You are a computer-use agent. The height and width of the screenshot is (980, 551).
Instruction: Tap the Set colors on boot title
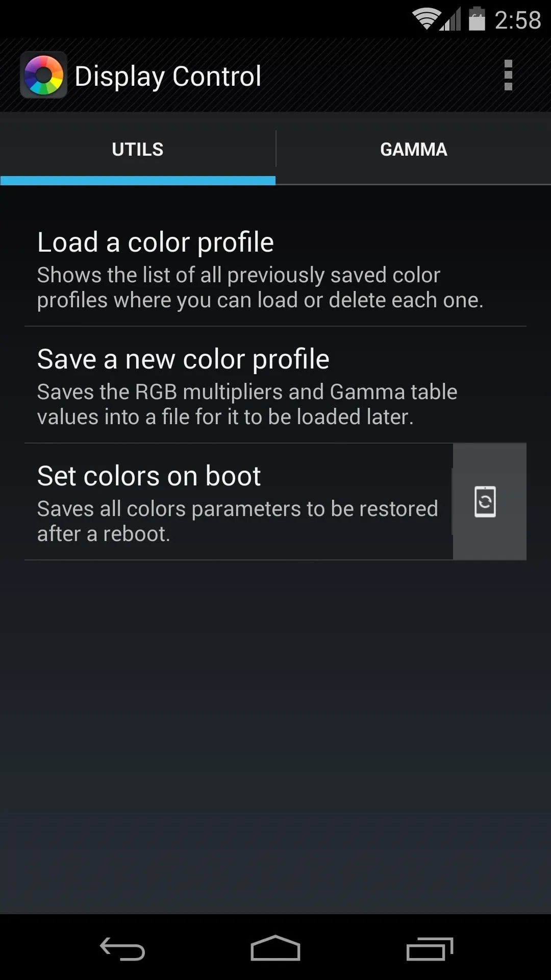149,476
